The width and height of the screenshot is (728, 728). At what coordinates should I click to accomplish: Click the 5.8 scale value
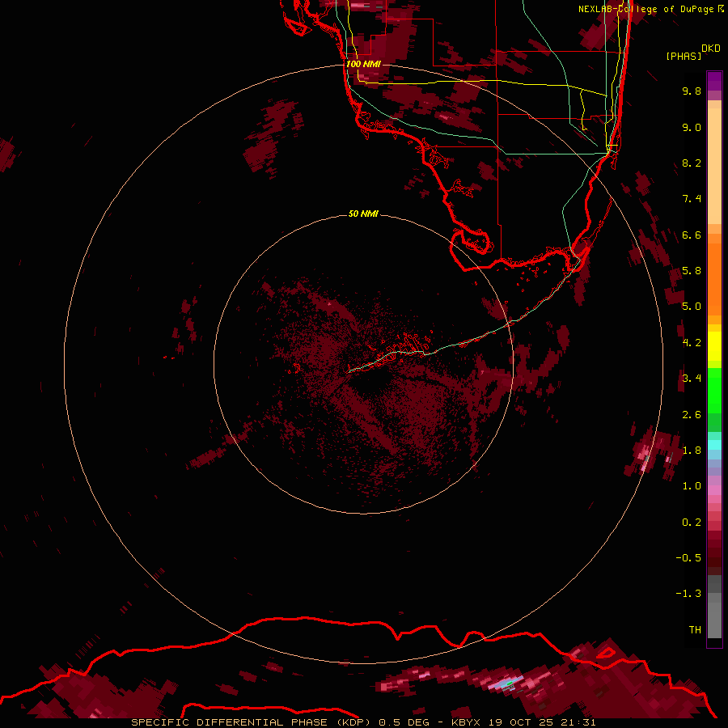click(692, 271)
